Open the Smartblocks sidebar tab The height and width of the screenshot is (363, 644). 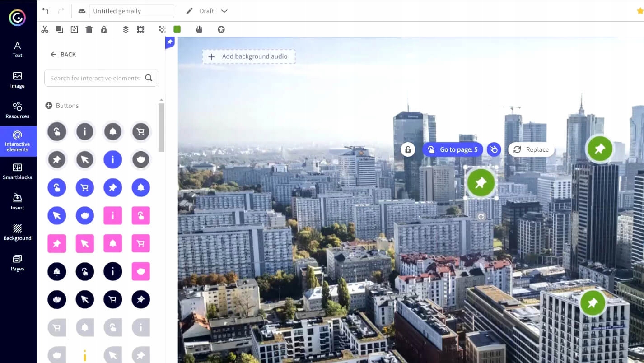click(18, 172)
